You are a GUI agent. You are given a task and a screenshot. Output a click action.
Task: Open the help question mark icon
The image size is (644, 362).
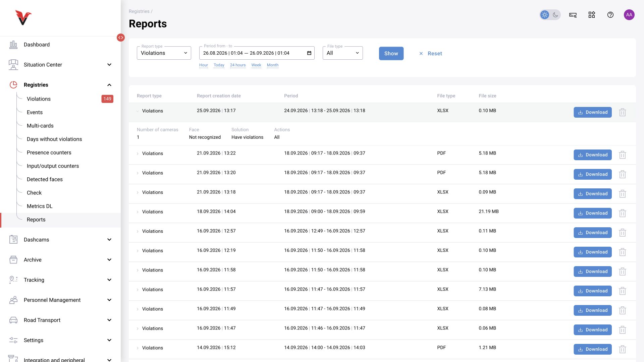(x=610, y=15)
